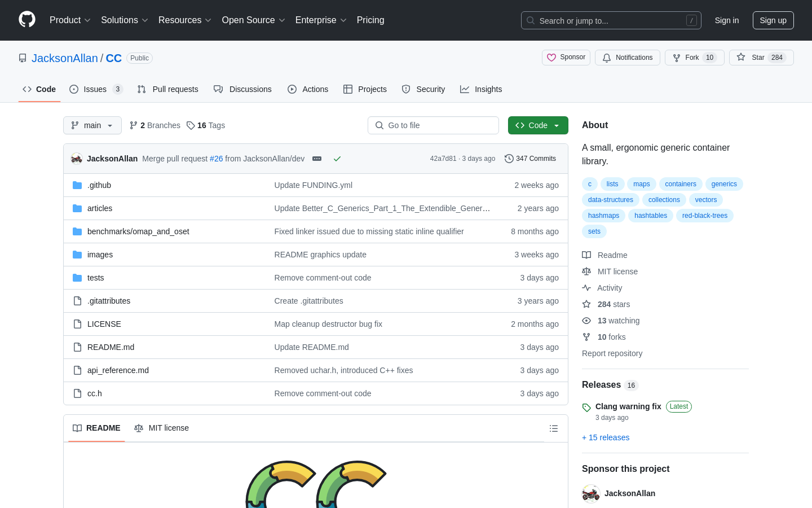This screenshot has width=812, height=508.
Task: Open pull request #26 link
Action: (217, 159)
